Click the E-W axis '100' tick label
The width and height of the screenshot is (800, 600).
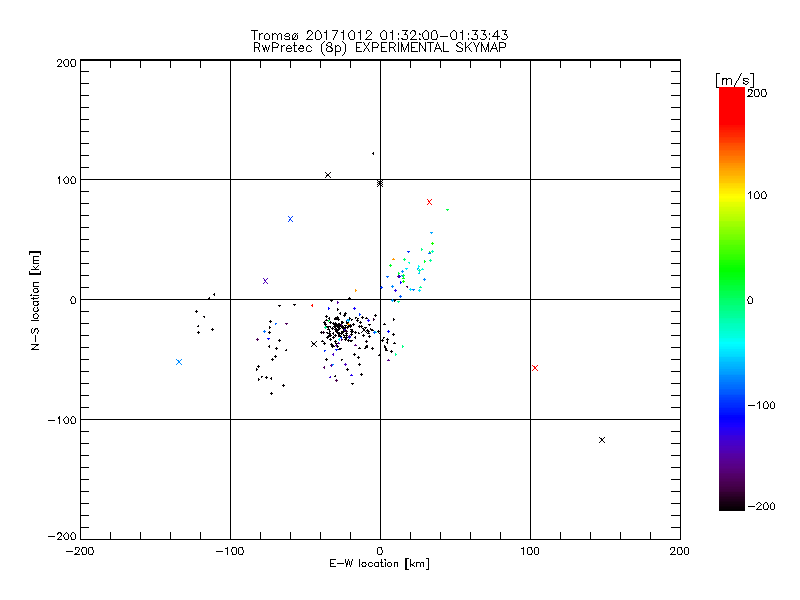tap(530, 551)
